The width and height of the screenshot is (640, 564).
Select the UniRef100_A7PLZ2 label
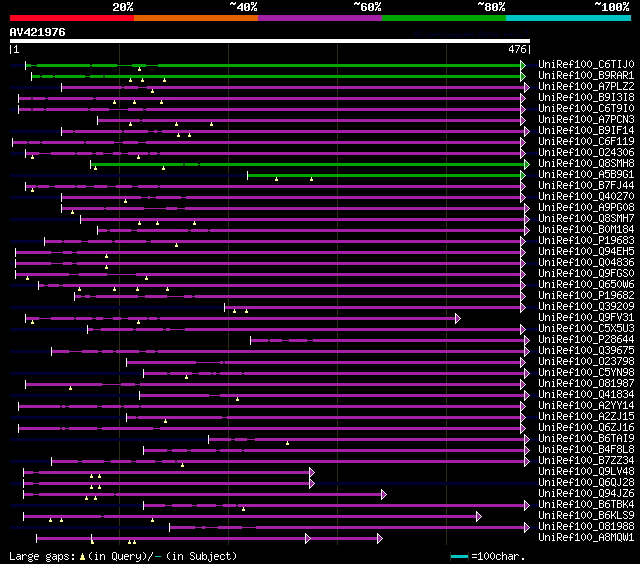pos(586,87)
